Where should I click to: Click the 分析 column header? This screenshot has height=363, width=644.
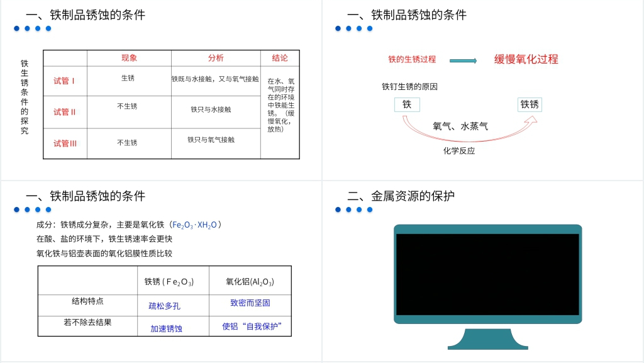coord(216,58)
